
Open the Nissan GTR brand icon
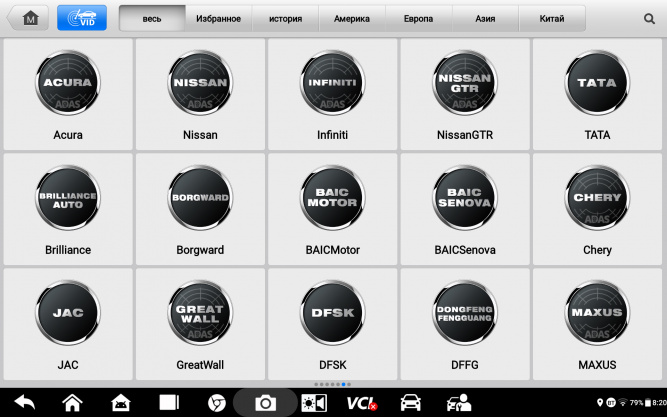pos(465,83)
